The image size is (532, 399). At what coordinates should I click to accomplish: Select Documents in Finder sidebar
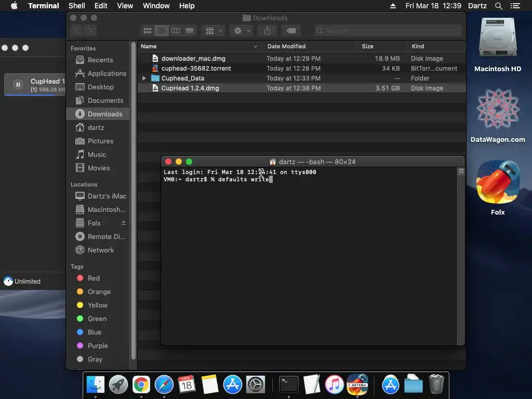click(98, 100)
